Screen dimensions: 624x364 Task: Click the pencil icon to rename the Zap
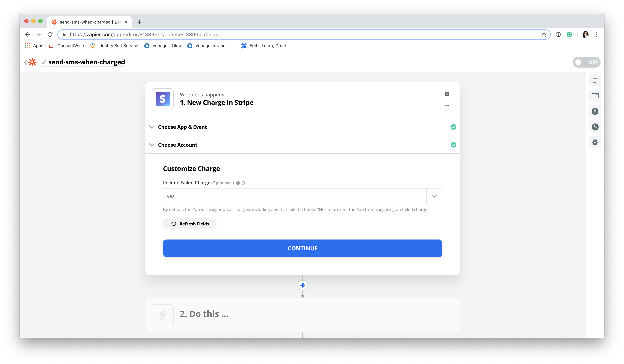tap(44, 62)
